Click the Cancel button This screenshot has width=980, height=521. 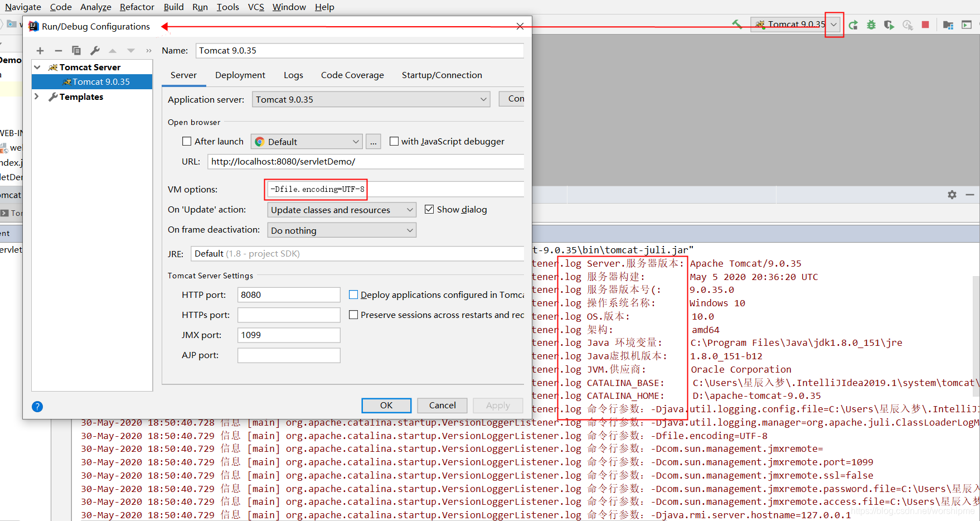point(443,406)
